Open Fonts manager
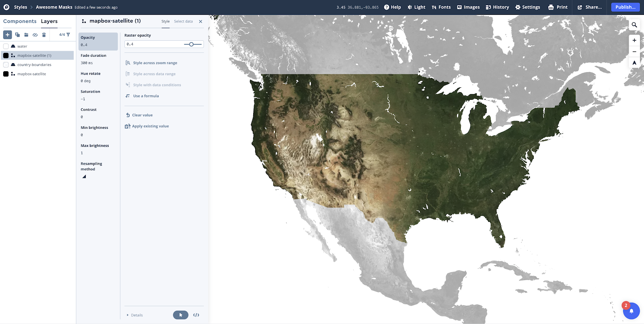This screenshot has width=644, height=324. [441, 7]
